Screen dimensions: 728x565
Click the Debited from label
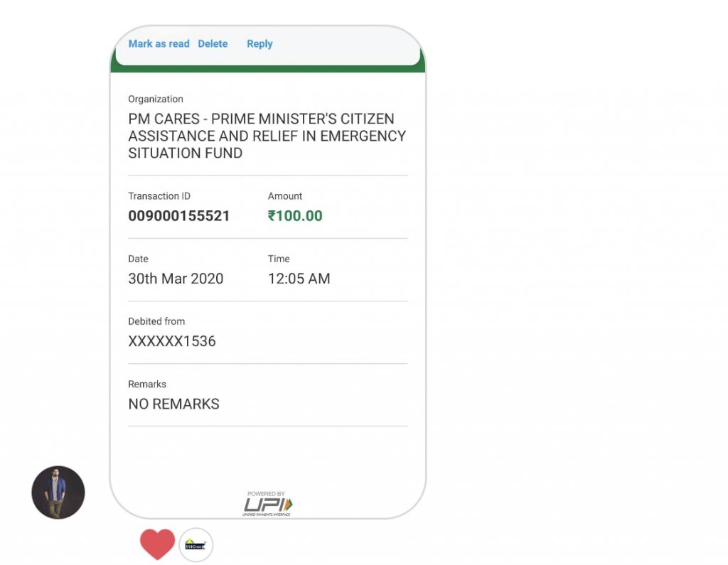tap(156, 321)
